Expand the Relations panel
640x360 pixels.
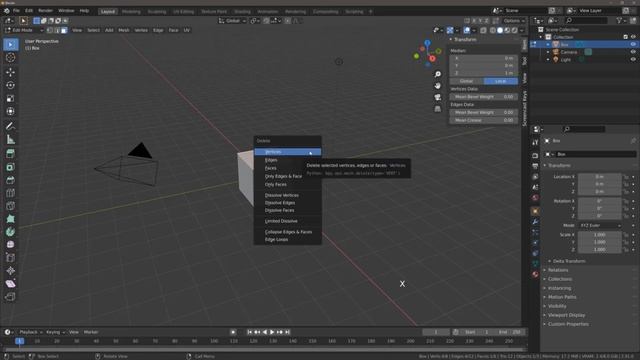click(558, 270)
